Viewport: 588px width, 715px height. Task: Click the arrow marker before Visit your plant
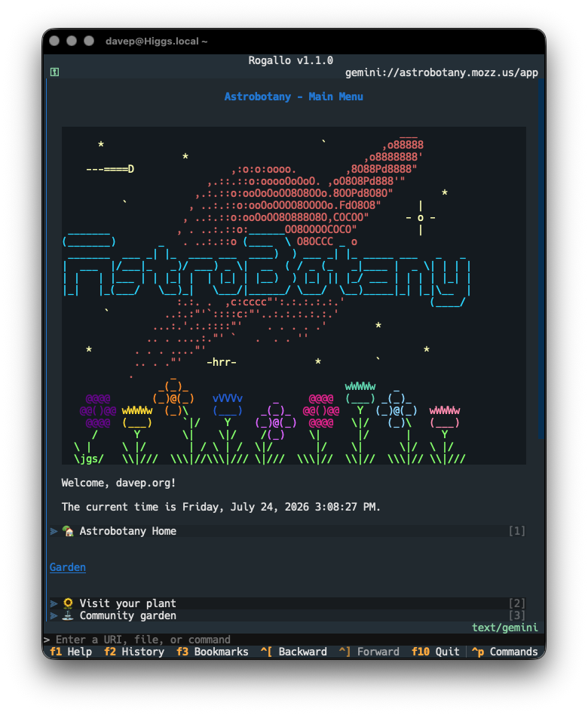[54, 603]
